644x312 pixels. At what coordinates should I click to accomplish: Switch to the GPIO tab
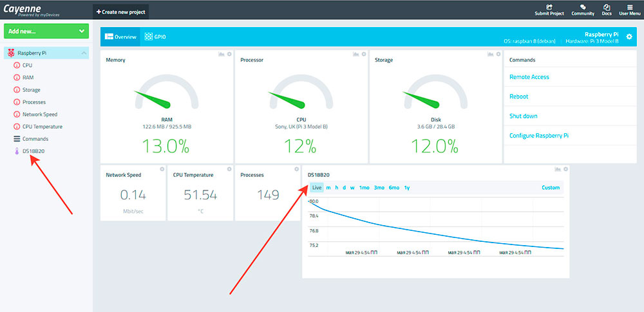click(x=155, y=37)
